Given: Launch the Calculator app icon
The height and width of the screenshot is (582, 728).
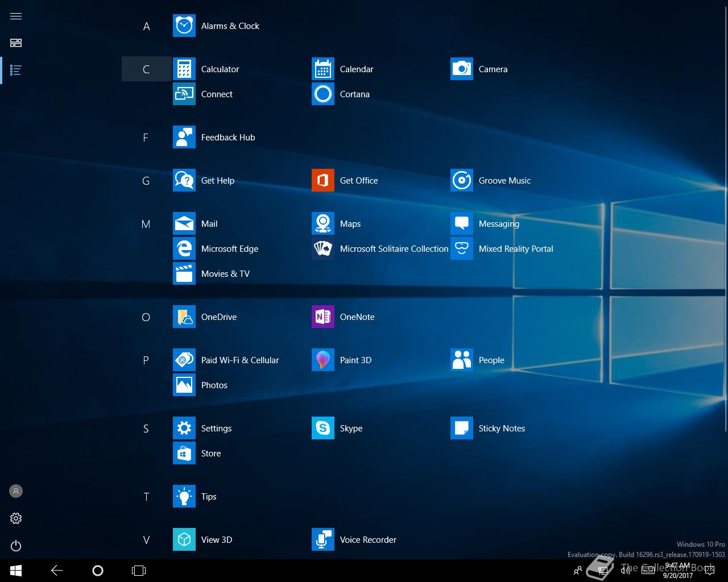Looking at the screenshot, I should pos(184,69).
